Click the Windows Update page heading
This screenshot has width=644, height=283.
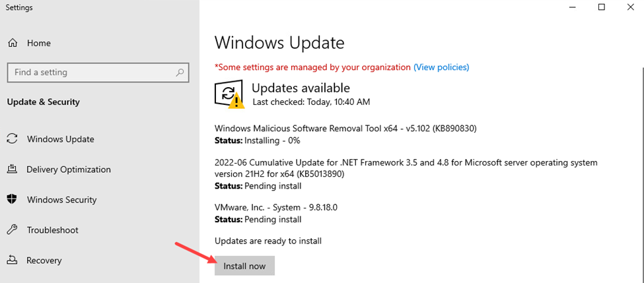point(279,42)
